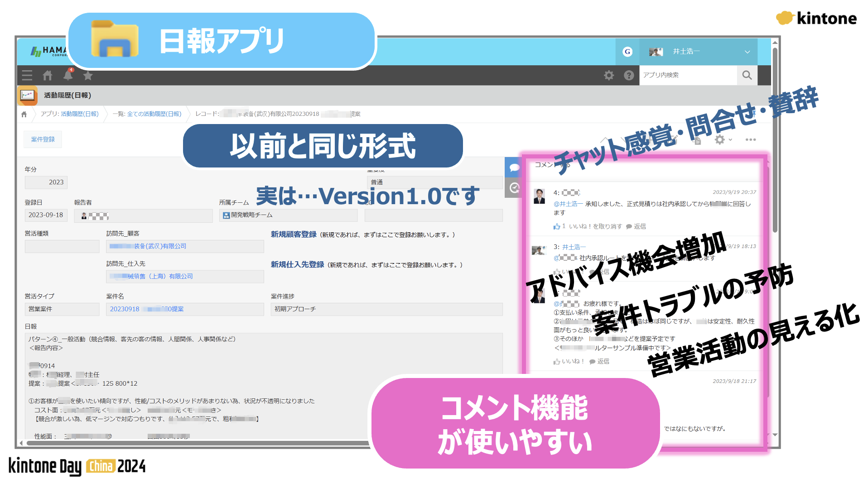The width and height of the screenshot is (868, 488).
Task: Click the vertical scrollbar of page
Action: click(775, 140)
